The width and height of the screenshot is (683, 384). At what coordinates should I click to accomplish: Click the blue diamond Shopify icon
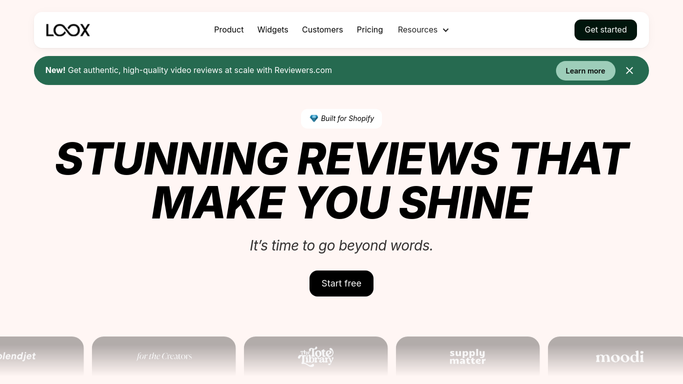tap(314, 118)
